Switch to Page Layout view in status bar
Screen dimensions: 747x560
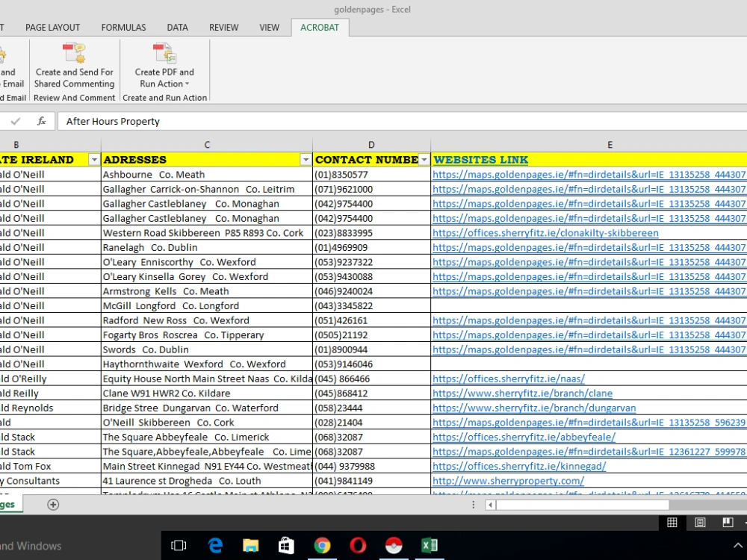(700, 523)
